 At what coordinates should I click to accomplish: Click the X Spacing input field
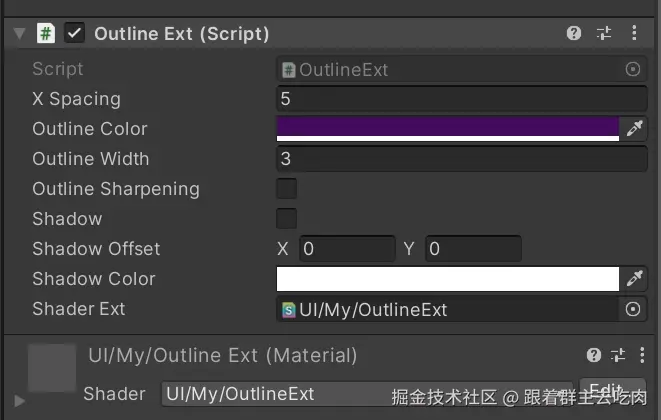pyautogui.click(x=461, y=99)
